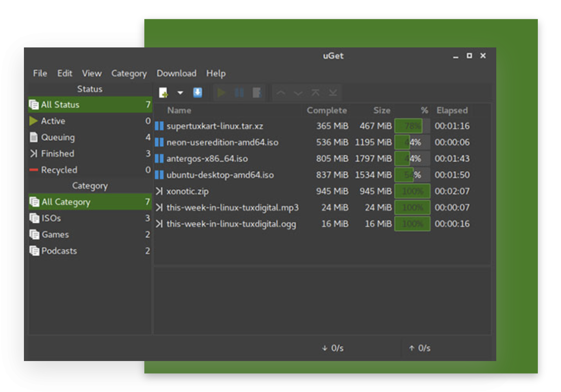561x392 pixels.
Task: Open the New Download dropdown arrow
Action: (x=180, y=93)
